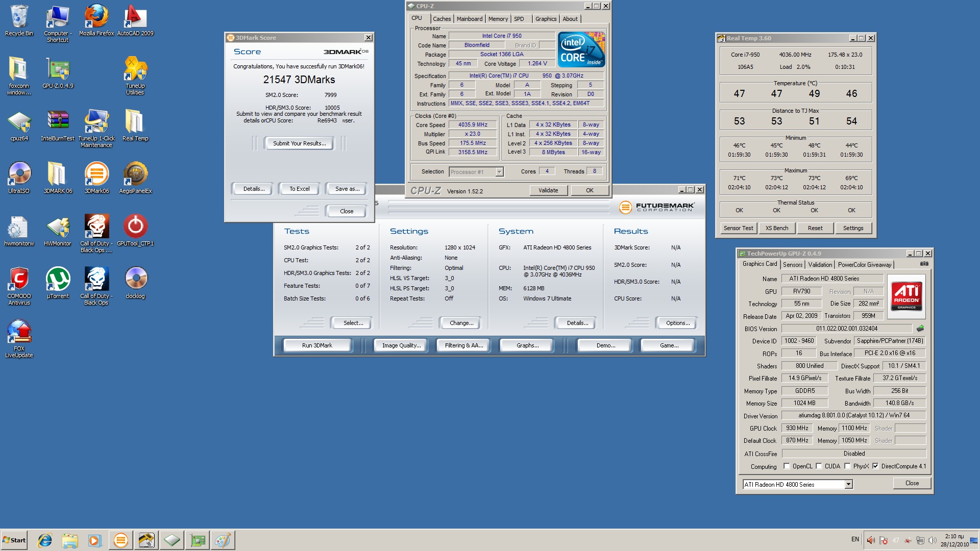Click Filtering & AA... button in 3DMark06

pyautogui.click(x=464, y=345)
